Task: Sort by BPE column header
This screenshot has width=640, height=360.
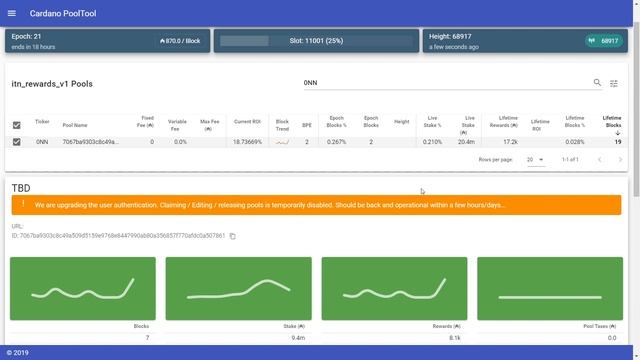Action: coord(307,125)
